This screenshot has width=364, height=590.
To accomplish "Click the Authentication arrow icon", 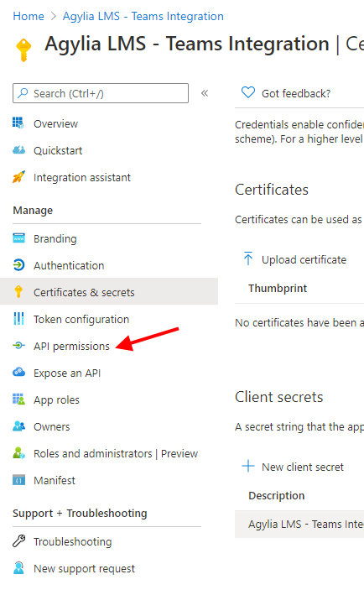I will click(18, 265).
